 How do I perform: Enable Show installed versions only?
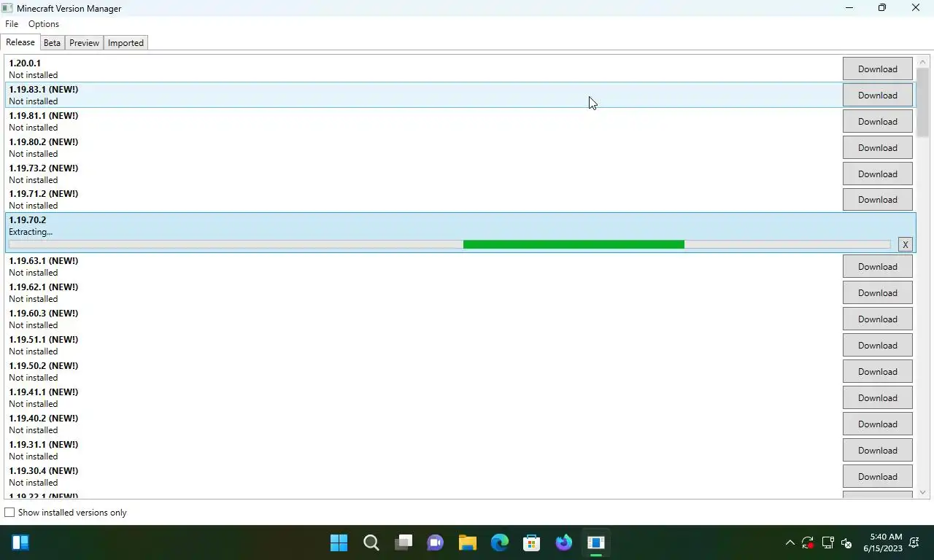[9, 513]
